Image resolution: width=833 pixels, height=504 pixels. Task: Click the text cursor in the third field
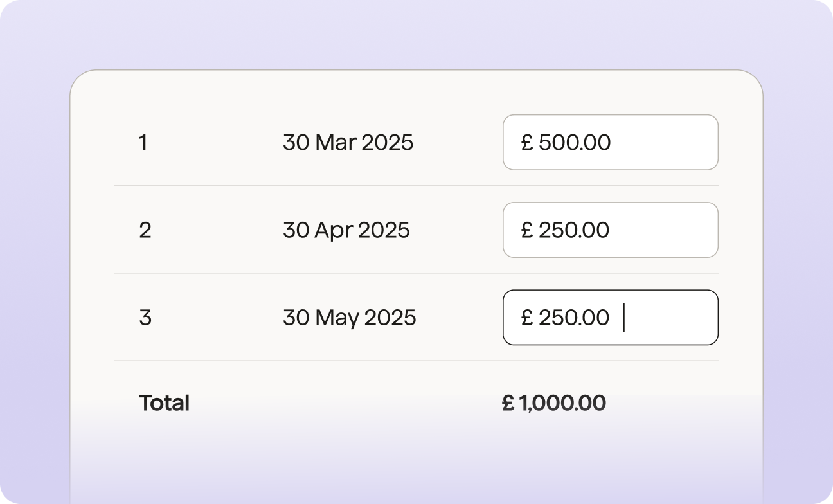(623, 319)
